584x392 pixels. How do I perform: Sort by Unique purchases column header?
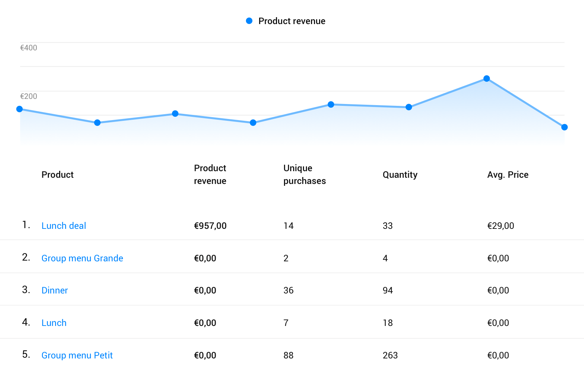click(x=304, y=174)
